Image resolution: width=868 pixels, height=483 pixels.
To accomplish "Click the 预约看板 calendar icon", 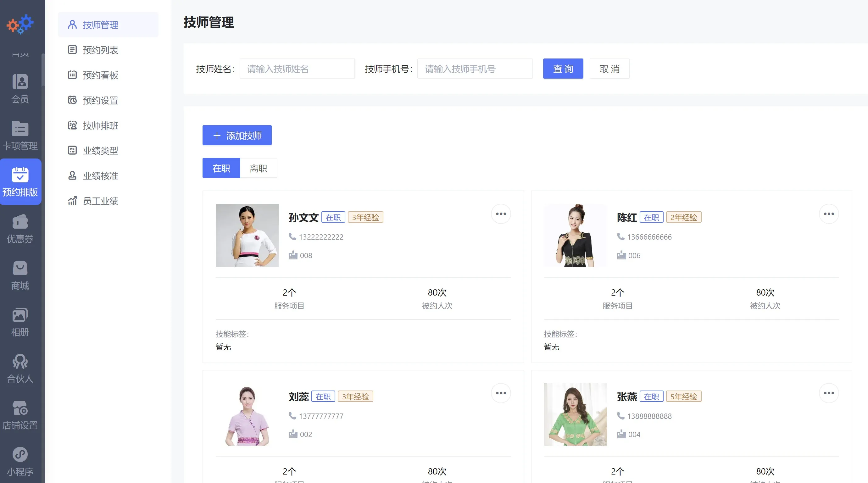I will click(x=72, y=75).
